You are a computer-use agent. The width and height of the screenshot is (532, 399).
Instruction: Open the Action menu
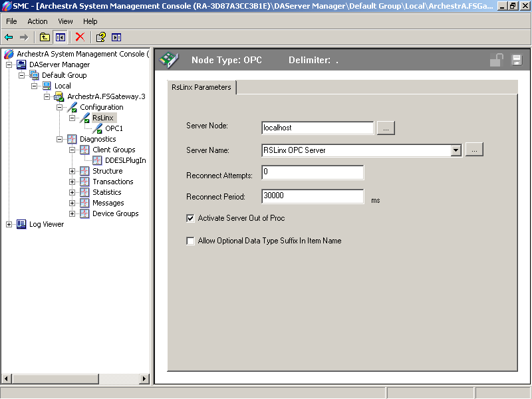tap(37, 21)
